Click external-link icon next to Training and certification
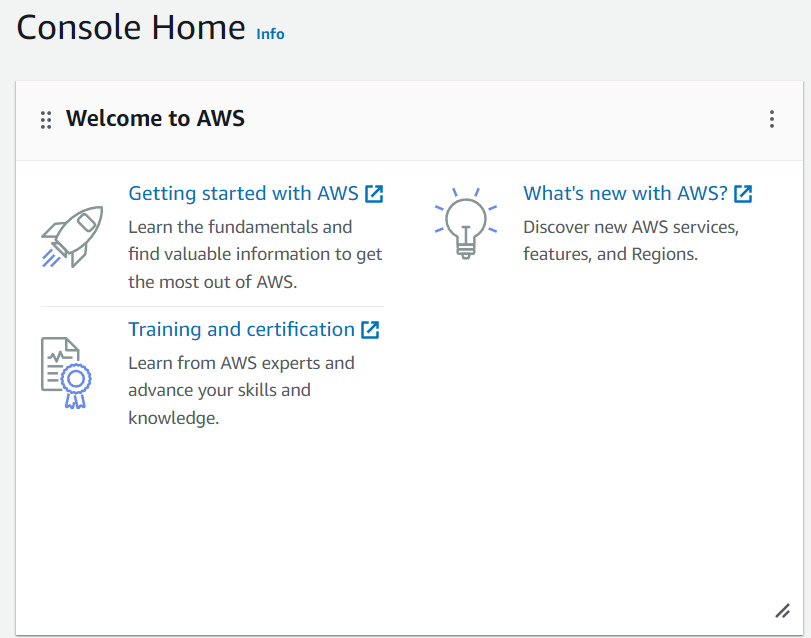The height and width of the screenshot is (638, 811). (x=370, y=330)
